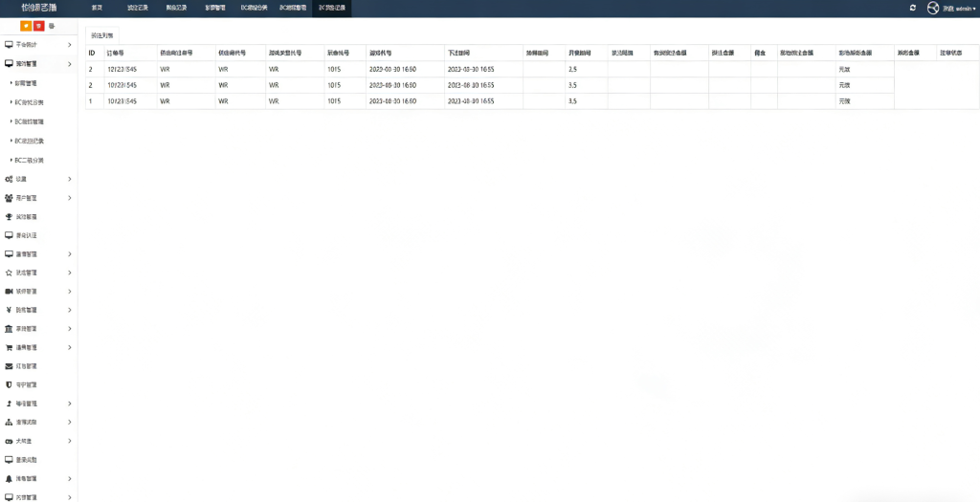
Task: Open the admin user dropdown
Action: pos(959,8)
